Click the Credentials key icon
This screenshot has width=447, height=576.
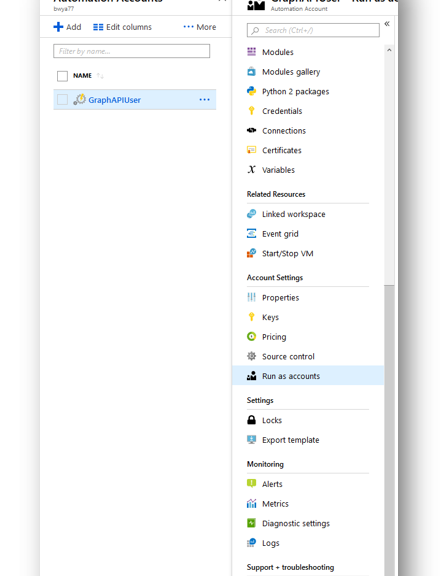click(252, 111)
